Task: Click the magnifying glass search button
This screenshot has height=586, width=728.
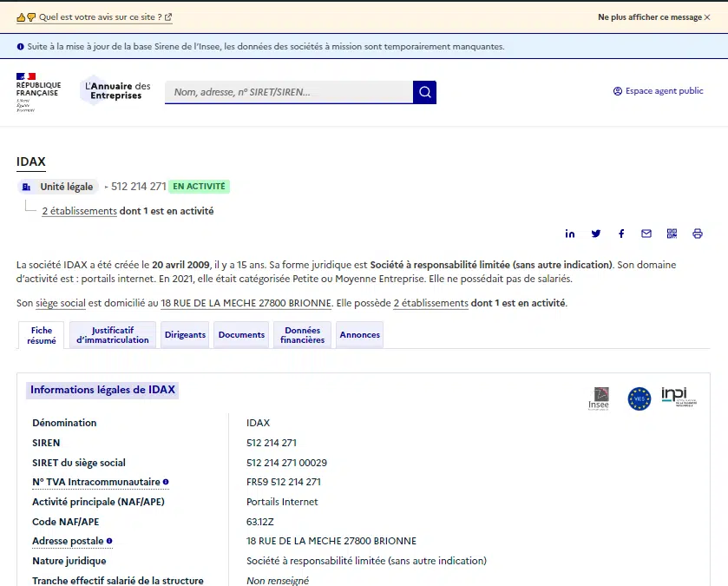Action: point(424,92)
